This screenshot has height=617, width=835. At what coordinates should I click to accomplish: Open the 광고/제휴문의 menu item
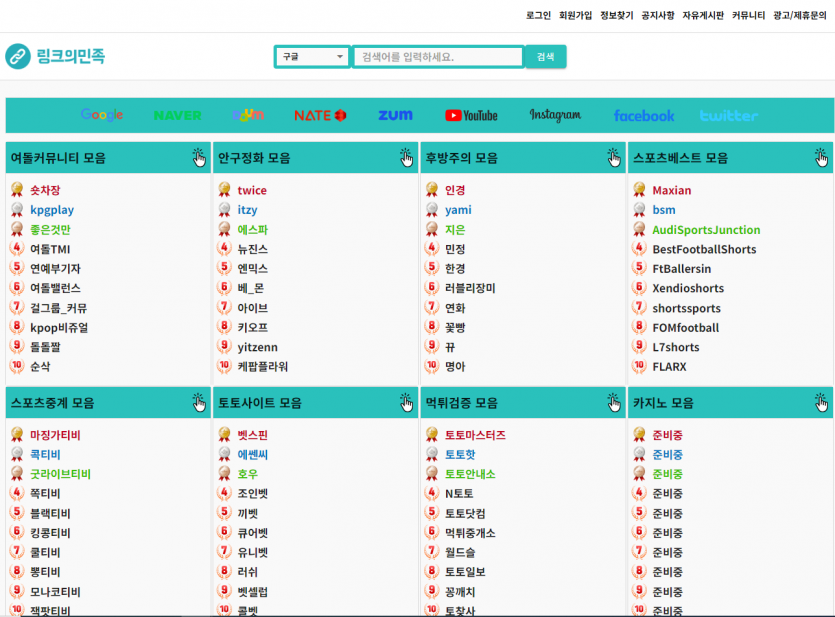[x=800, y=15]
